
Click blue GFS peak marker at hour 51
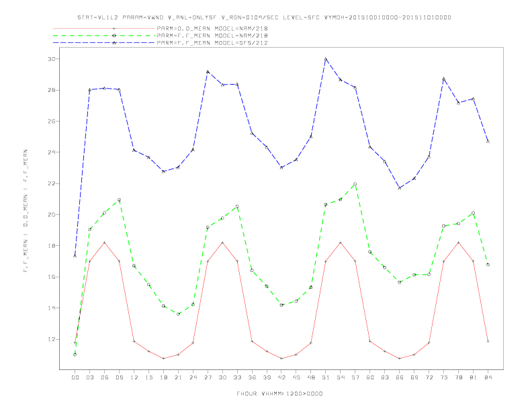point(326,59)
